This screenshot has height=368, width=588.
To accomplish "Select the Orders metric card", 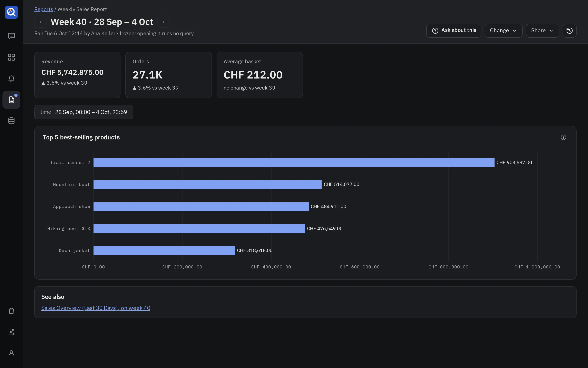I will point(168,75).
